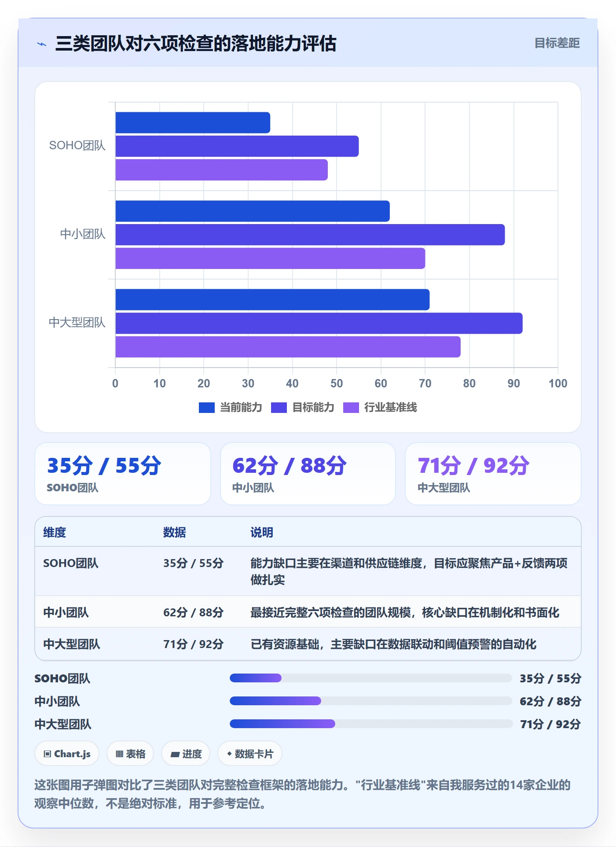Click the chart title 三类团队对六项检查的落地能力评估
Screen dimensions: 616x847
(x=196, y=44)
